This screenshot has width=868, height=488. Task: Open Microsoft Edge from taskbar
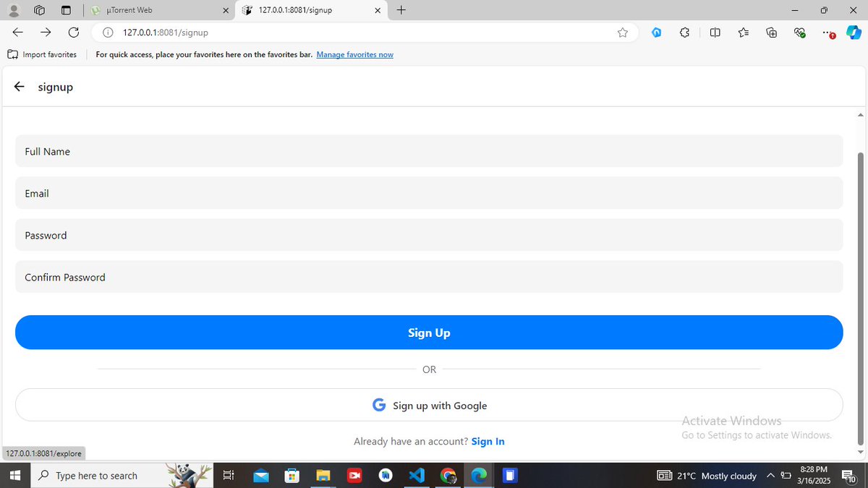[479, 475]
